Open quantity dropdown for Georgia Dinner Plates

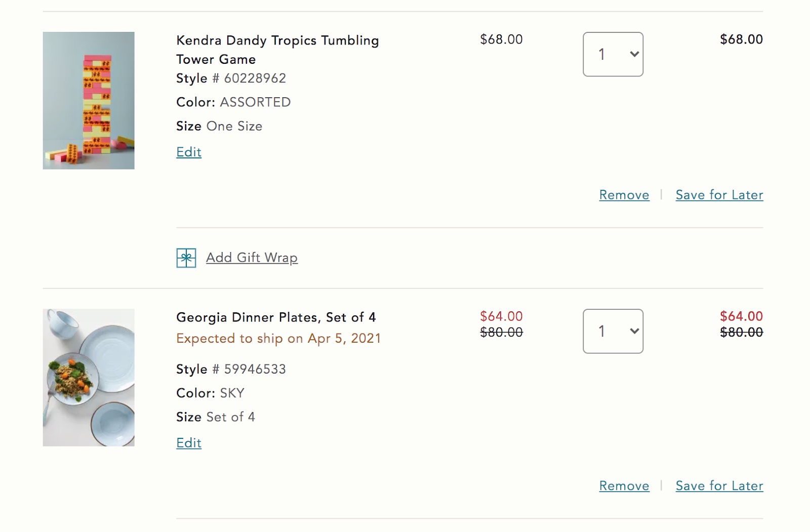click(613, 331)
